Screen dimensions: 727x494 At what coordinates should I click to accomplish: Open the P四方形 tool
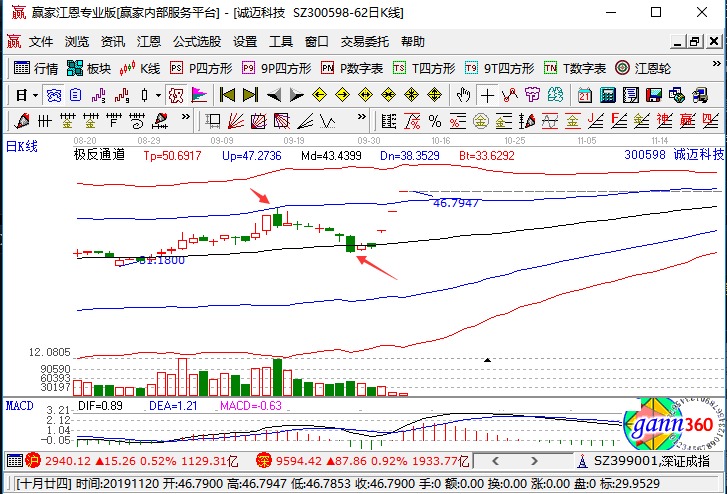coord(201,69)
